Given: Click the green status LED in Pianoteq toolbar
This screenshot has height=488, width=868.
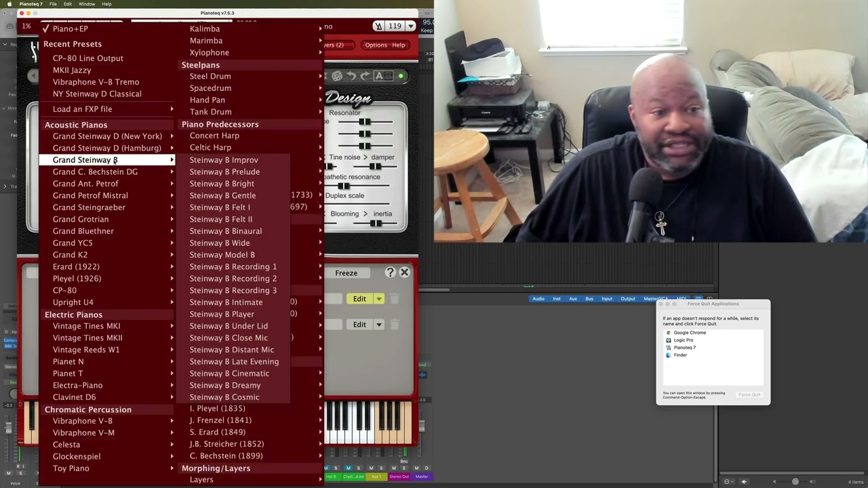Looking at the screenshot, I should (x=401, y=77).
